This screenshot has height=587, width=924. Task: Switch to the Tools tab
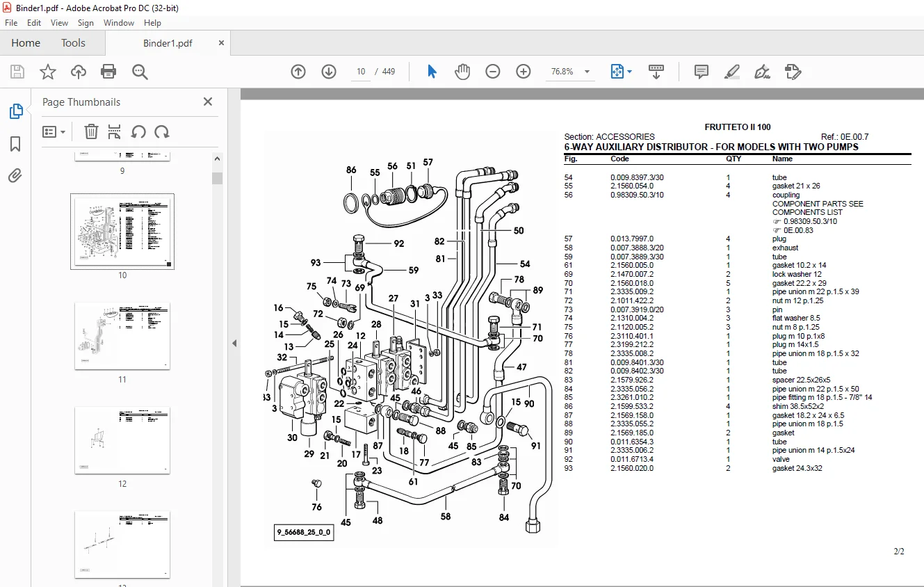(73, 43)
